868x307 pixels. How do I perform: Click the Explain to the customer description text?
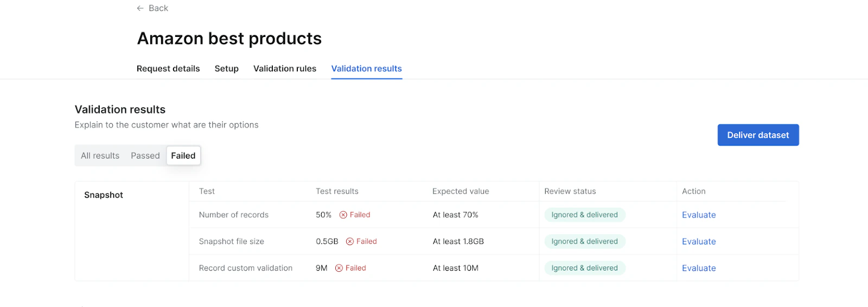click(x=167, y=125)
